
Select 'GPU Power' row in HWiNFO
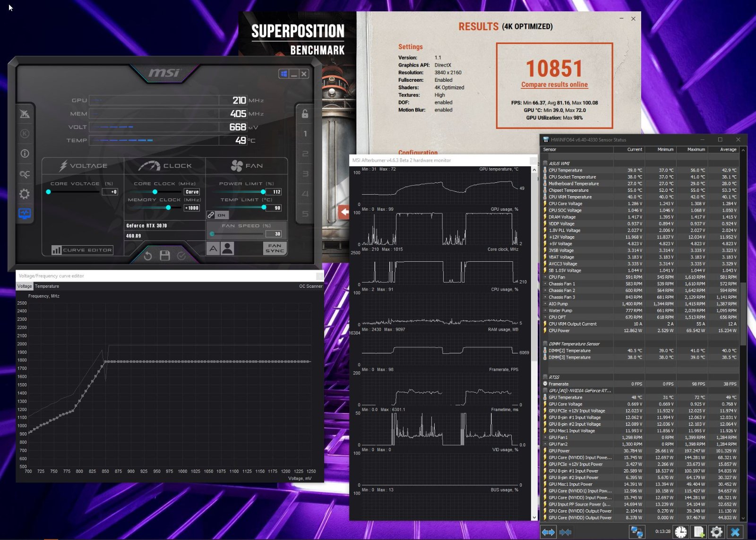[640, 451]
